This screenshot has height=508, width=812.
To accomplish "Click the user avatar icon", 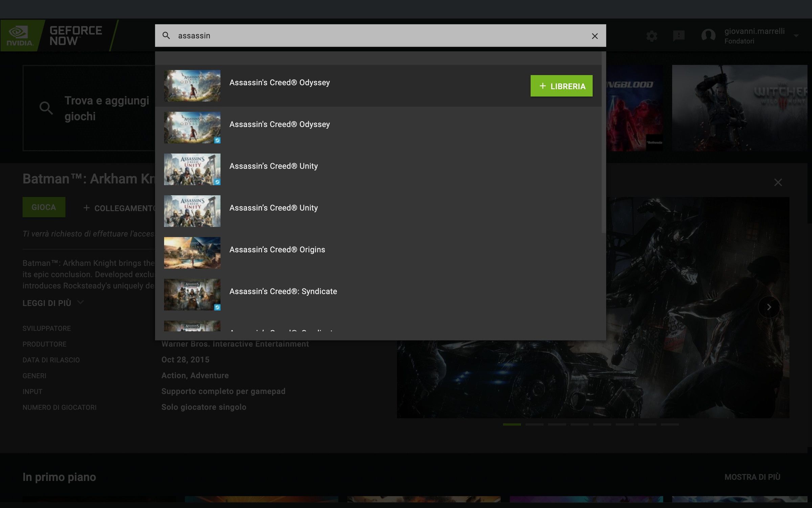I will [708, 36].
